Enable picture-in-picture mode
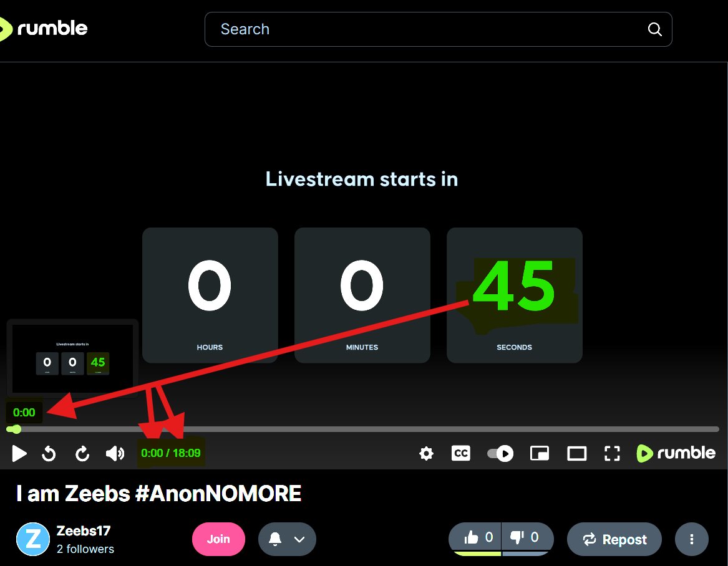Viewport: 728px width, 566px height. [x=540, y=453]
